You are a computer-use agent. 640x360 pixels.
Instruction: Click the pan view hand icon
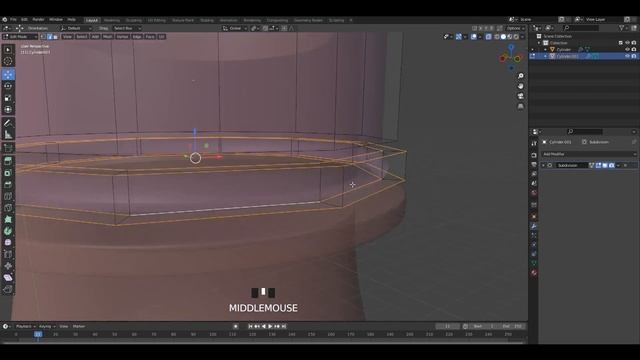pyautogui.click(x=520, y=86)
